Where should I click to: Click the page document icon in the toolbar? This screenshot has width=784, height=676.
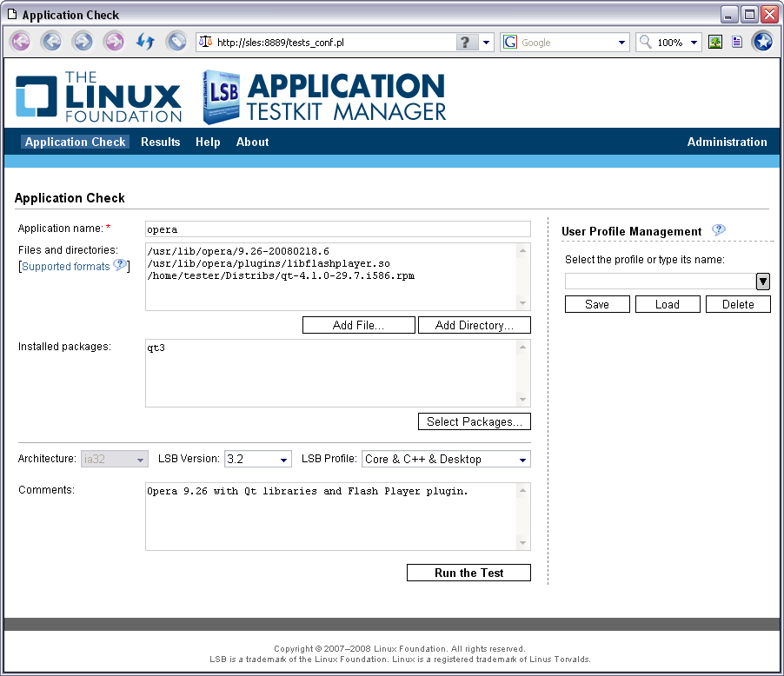(x=737, y=42)
